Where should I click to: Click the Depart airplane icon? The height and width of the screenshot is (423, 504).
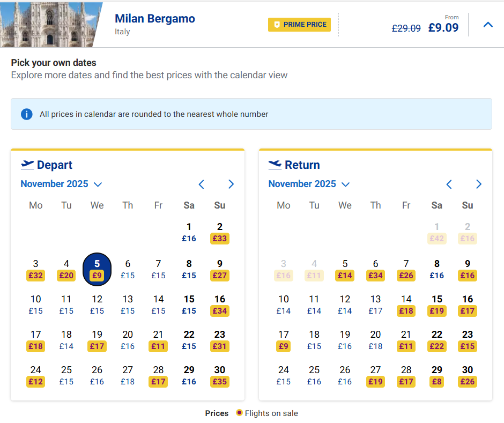[27, 165]
